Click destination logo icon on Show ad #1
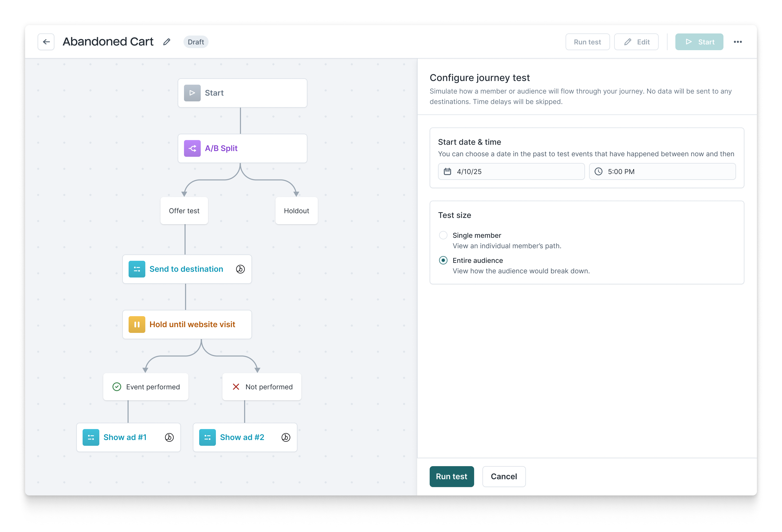 pos(169,437)
